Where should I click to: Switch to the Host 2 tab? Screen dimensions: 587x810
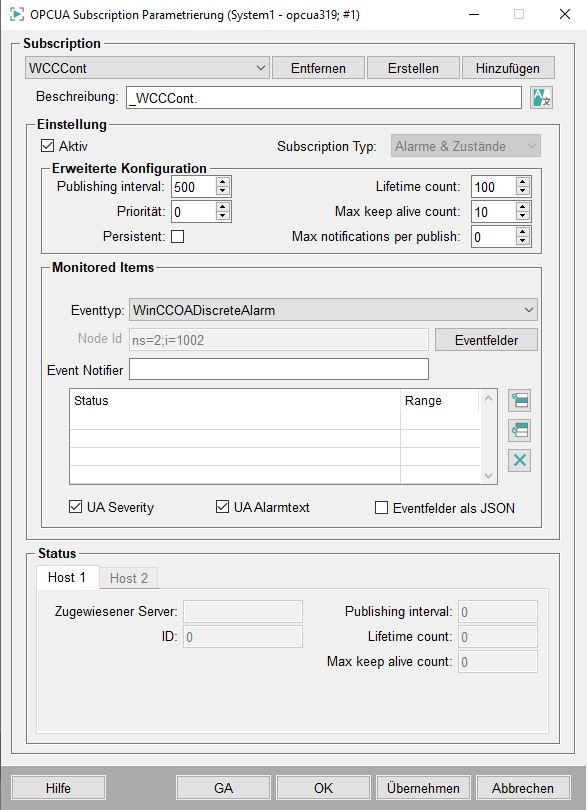pyautogui.click(x=129, y=578)
